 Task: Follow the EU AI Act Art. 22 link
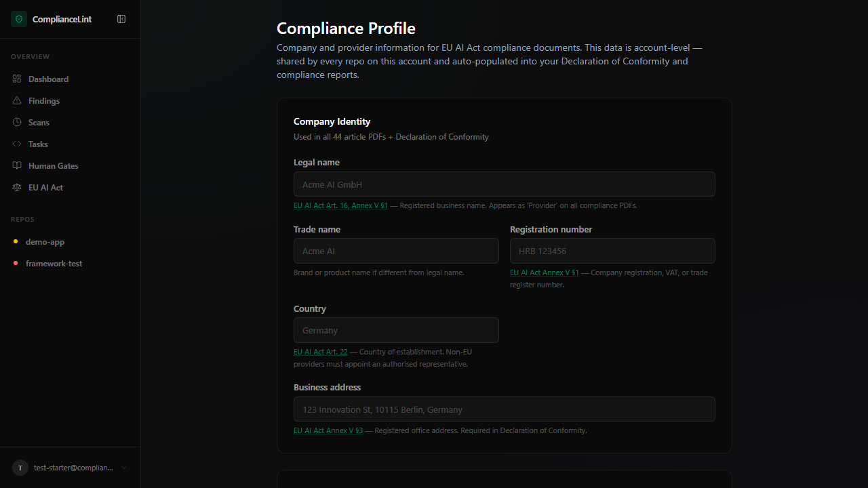coord(320,352)
